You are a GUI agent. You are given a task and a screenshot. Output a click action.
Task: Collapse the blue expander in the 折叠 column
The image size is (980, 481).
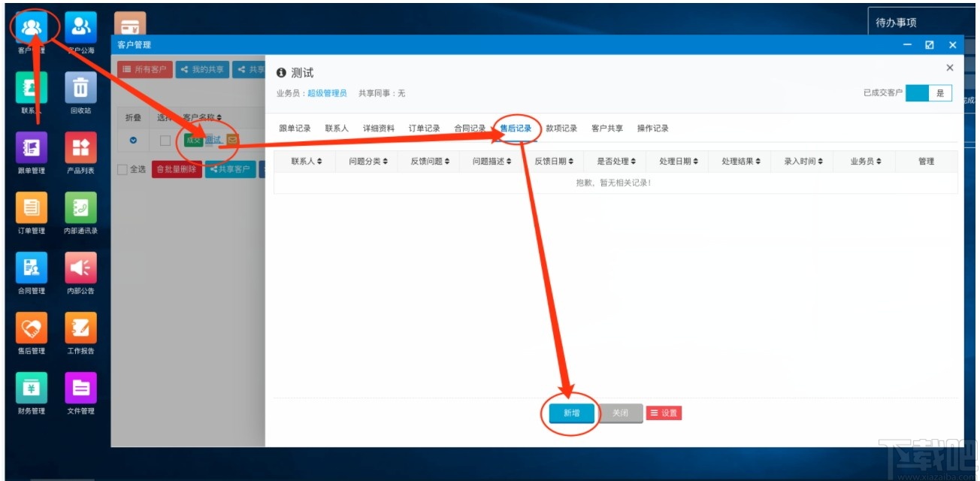[132, 141]
